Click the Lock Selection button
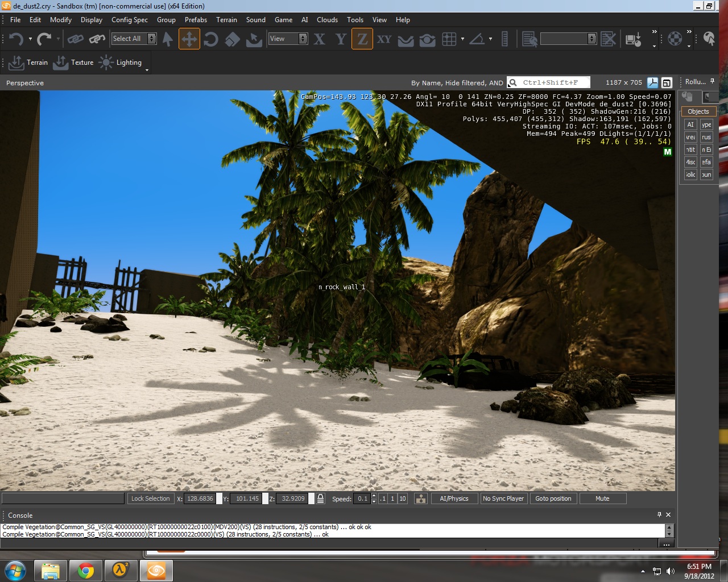 (150, 498)
